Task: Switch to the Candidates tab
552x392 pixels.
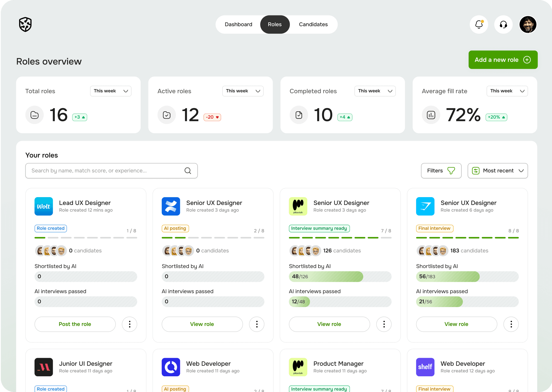Action: tap(313, 24)
